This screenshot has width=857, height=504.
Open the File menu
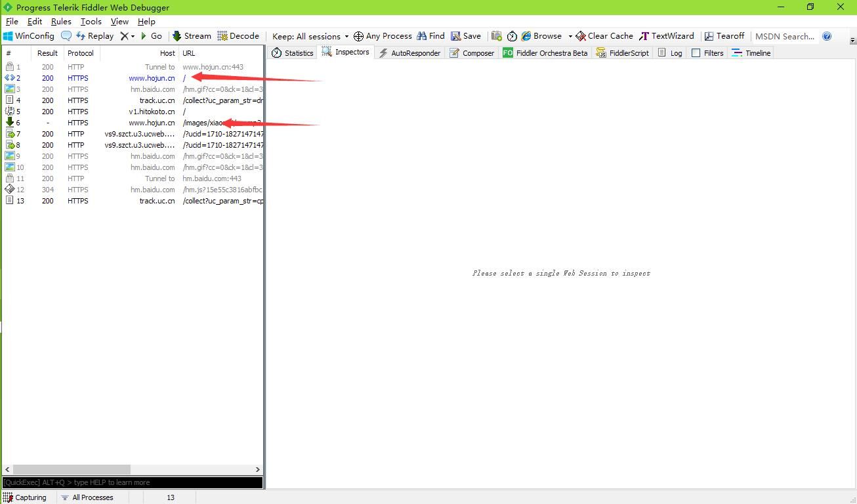(12, 21)
